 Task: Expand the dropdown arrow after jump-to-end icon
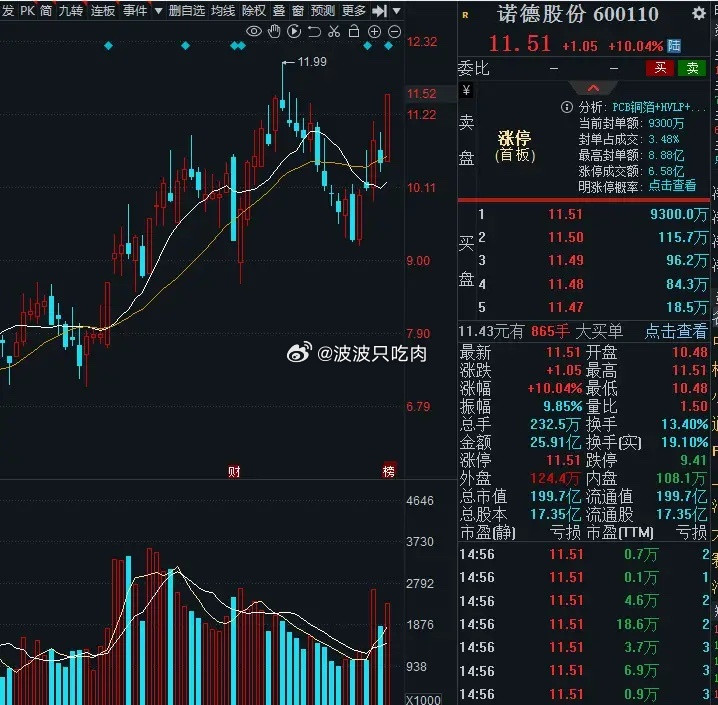tap(397, 10)
